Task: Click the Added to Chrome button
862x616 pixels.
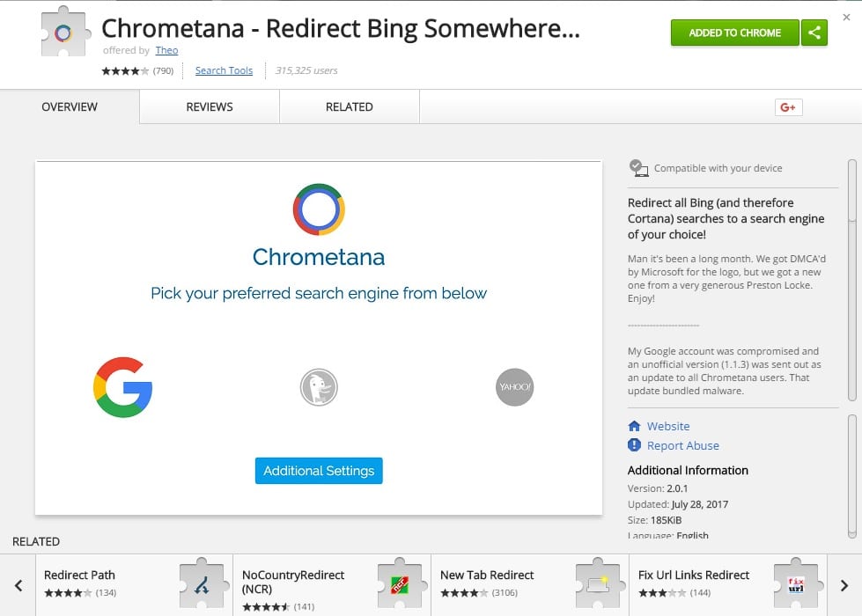Action: click(x=735, y=33)
